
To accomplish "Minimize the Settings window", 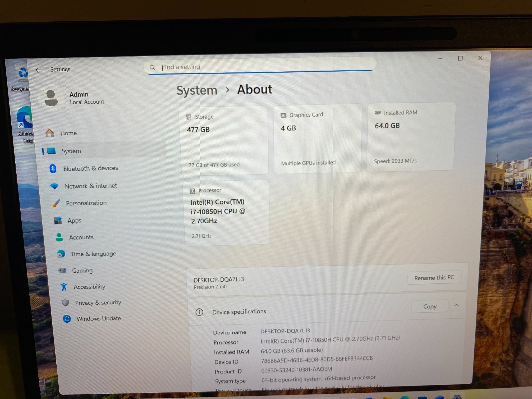I will tap(440, 58).
